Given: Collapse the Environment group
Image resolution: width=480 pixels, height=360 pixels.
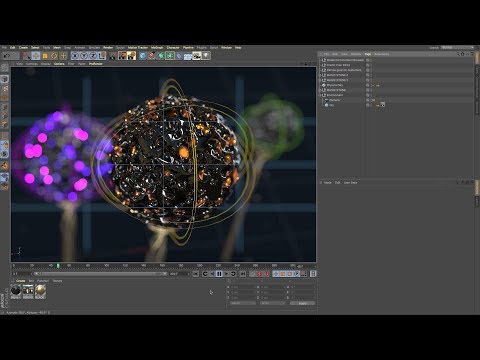Looking at the screenshot, I should tap(320, 95).
